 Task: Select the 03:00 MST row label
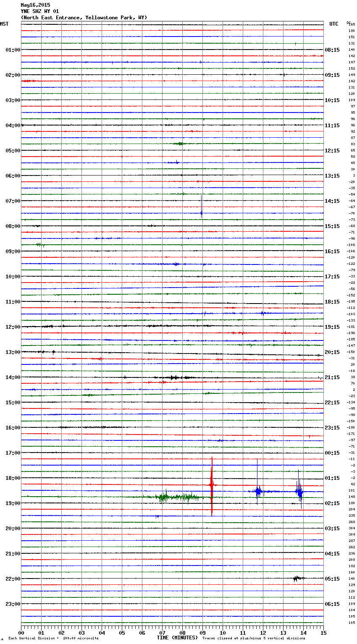(x=13, y=100)
